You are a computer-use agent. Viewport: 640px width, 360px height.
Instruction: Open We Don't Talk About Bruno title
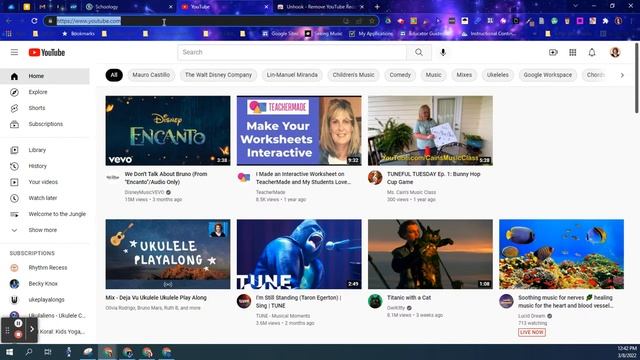(x=166, y=178)
